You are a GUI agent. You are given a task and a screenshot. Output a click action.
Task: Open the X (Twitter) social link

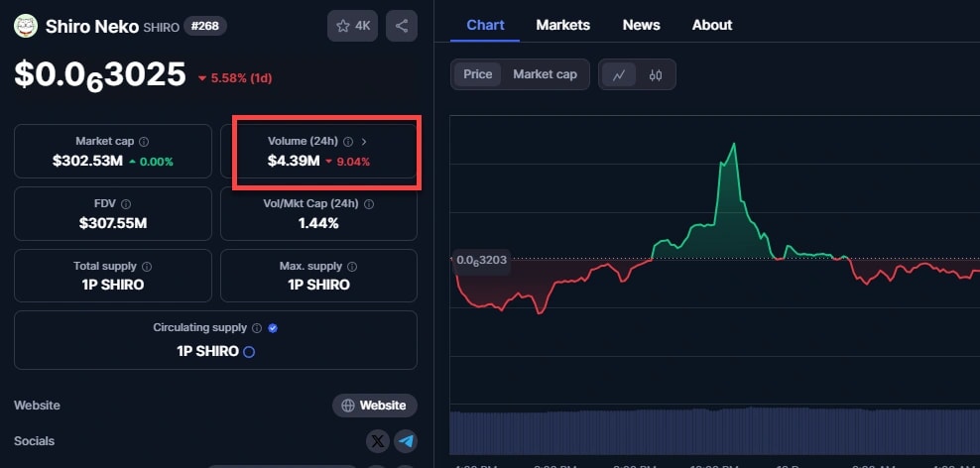tap(377, 441)
